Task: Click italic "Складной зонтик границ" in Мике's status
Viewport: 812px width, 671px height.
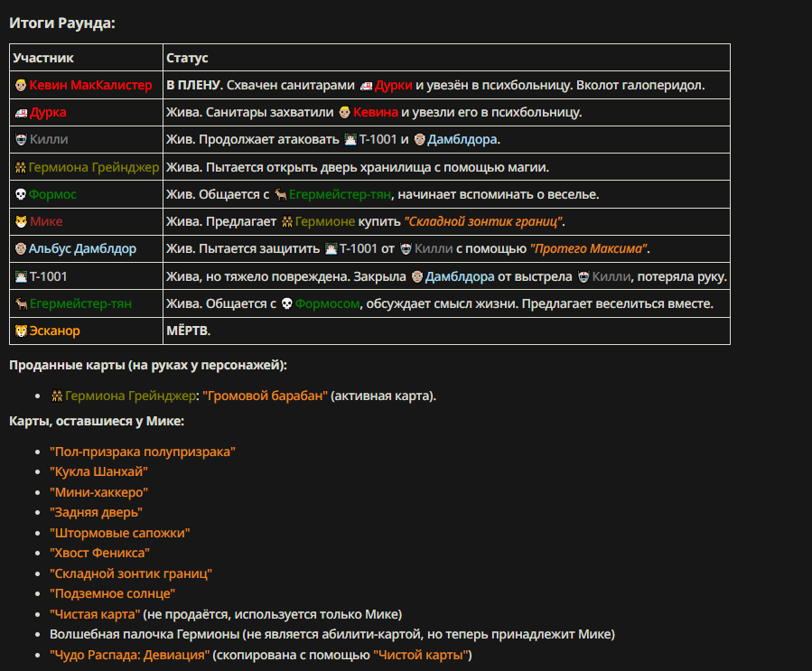Action: click(483, 221)
